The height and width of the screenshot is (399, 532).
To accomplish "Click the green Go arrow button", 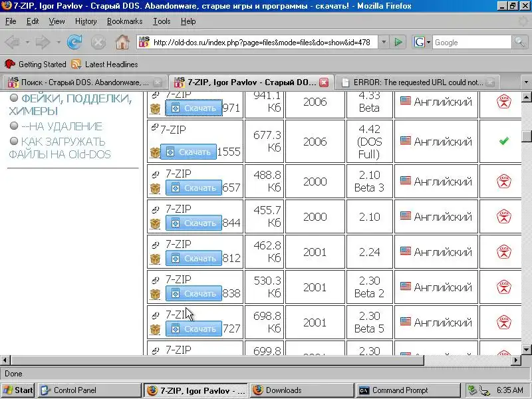I will 398,43.
